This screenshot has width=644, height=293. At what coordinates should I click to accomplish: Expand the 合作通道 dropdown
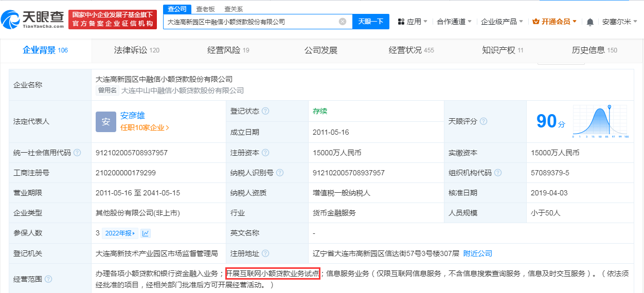point(455,22)
